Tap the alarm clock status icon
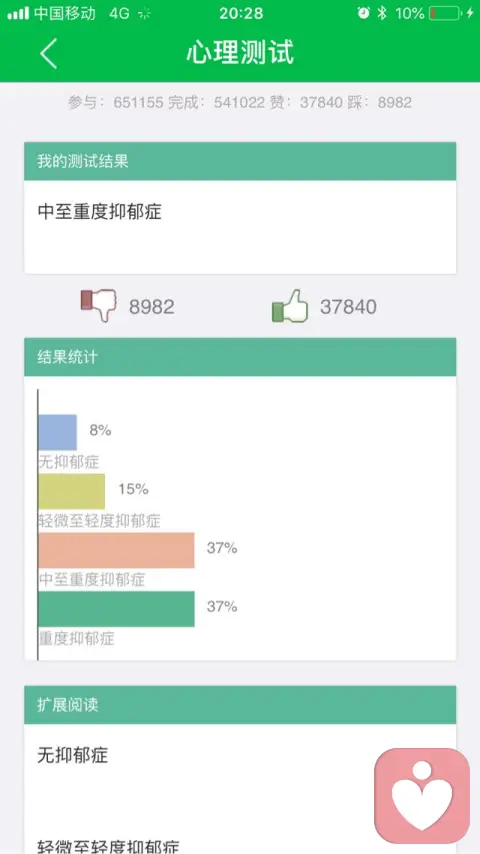This screenshot has height=854, width=480. point(363,13)
